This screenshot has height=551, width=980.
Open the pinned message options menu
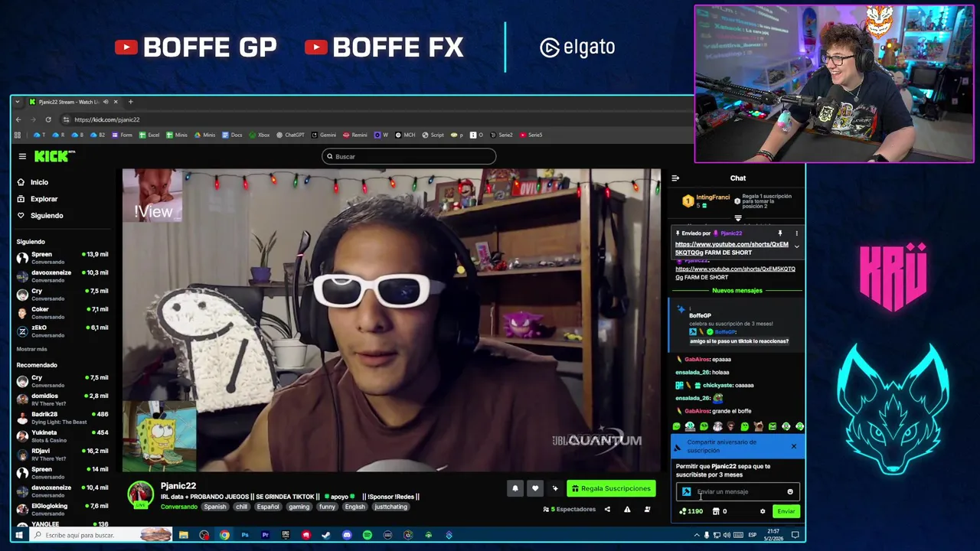(x=796, y=233)
